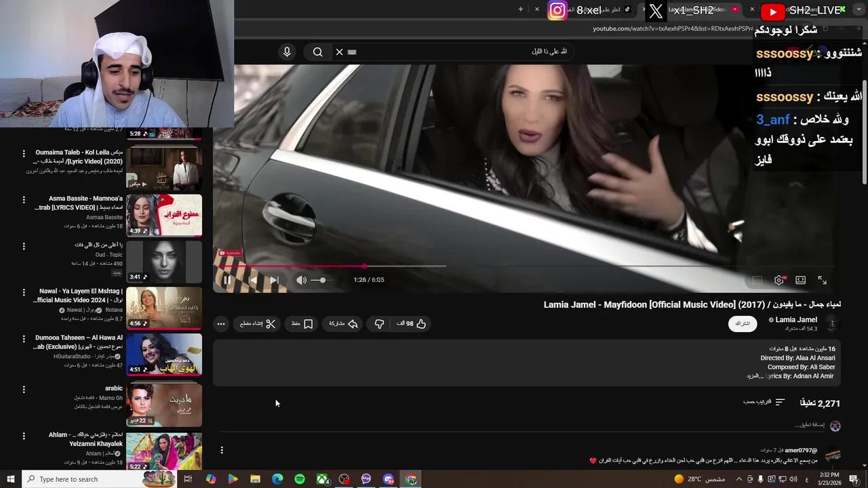The width and height of the screenshot is (868, 488).
Task: Open taskbar clock showing 2:32 PM
Action: tap(829, 479)
